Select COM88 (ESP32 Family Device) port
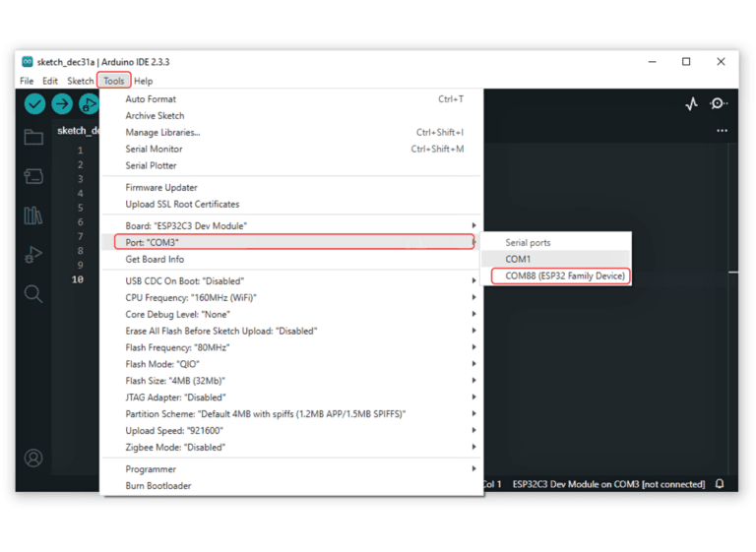756x552 pixels. (x=565, y=276)
